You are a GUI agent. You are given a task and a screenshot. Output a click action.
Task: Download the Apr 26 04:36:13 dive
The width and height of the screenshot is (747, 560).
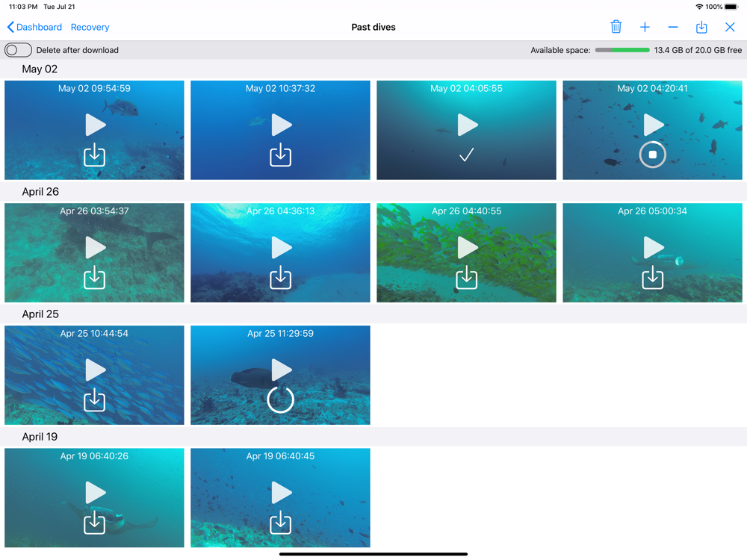[281, 277]
